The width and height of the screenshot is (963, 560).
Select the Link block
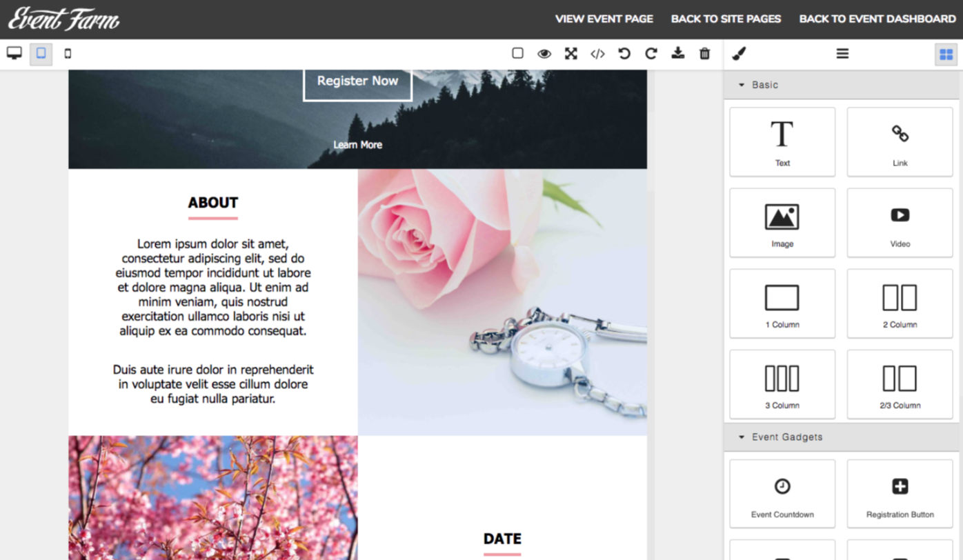pos(900,142)
